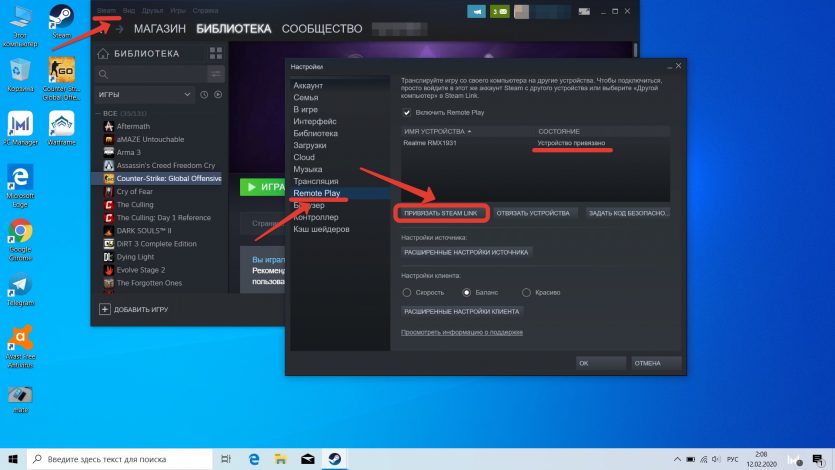The image size is (835, 470).
Task: Click the green Play button for CS:GO
Action: pyautogui.click(x=263, y=187)
